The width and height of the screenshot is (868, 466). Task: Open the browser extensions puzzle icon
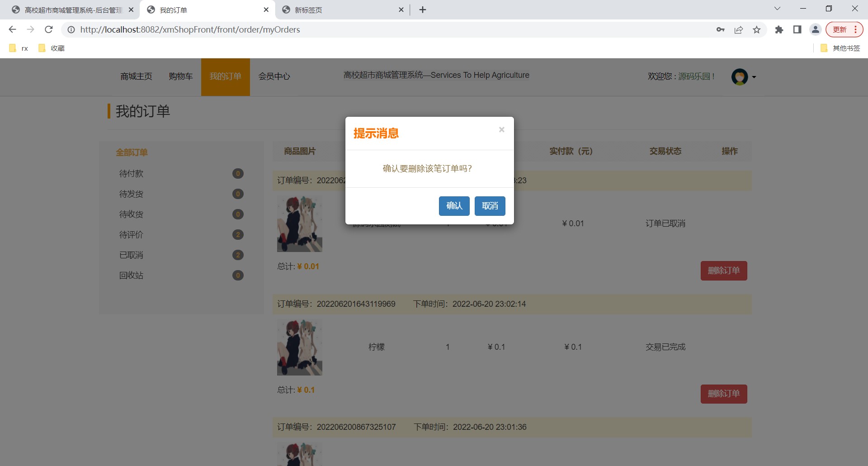[779, 29]
